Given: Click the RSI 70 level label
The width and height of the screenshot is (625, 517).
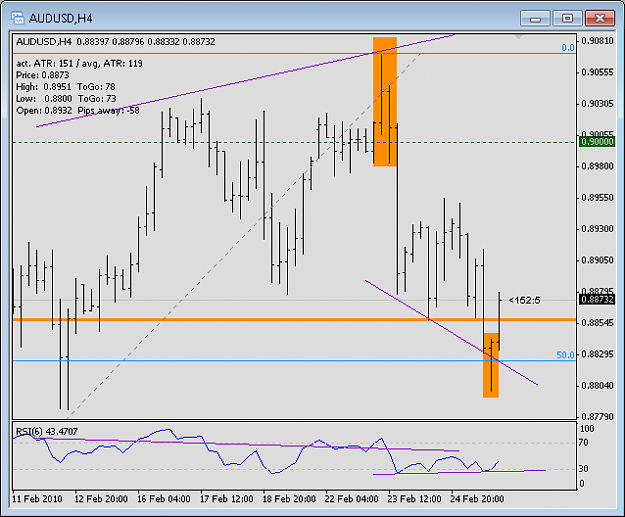Looking at the screenshot, I should 584,442.
